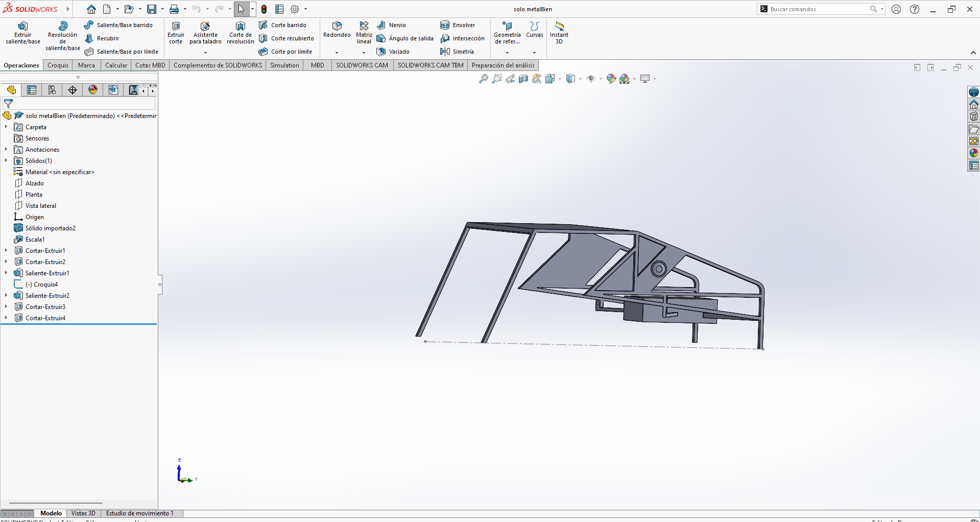
Task: Collapse the CommandManager ribbon chevron
Action: (x=973, y=53)
